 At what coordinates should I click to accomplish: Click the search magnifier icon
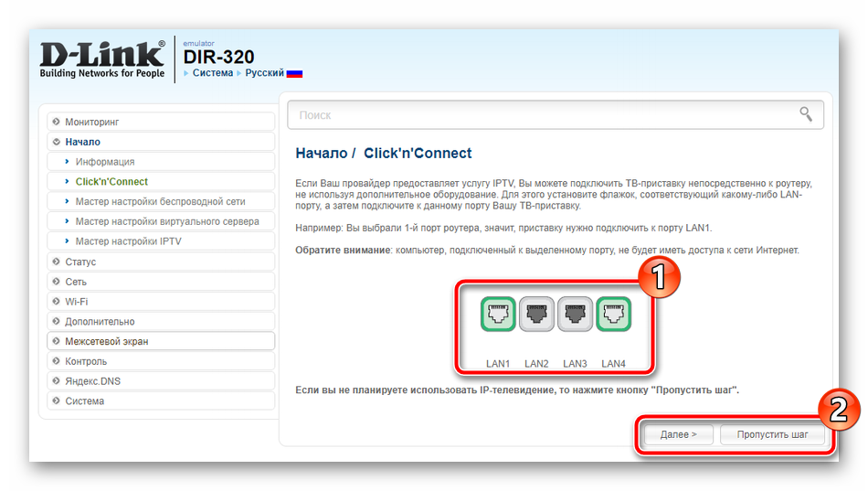806,114
